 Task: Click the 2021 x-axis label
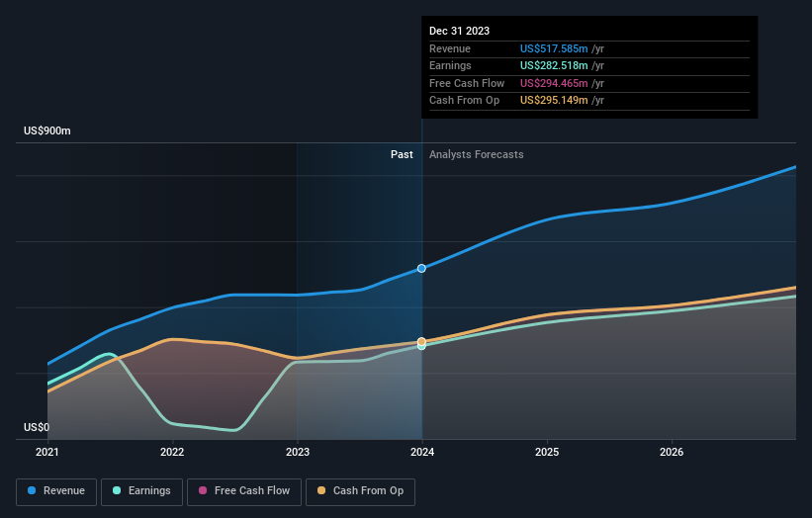(x=47, y=452)
